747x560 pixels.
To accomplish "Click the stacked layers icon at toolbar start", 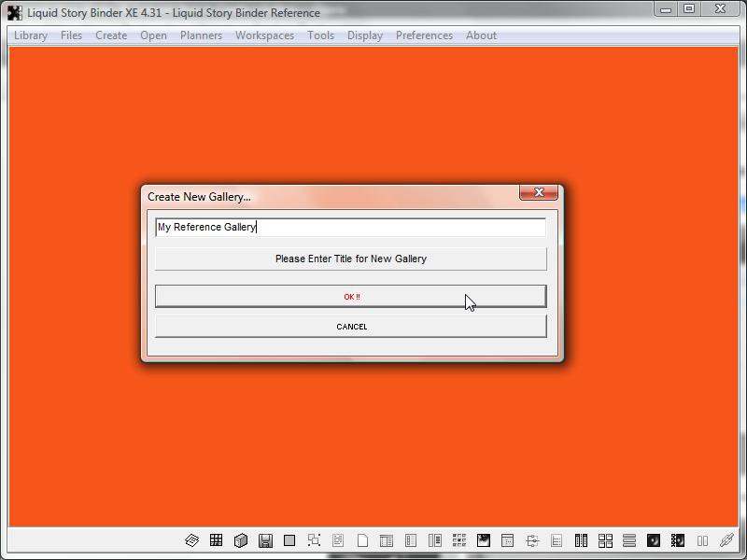I will [191, 540].
